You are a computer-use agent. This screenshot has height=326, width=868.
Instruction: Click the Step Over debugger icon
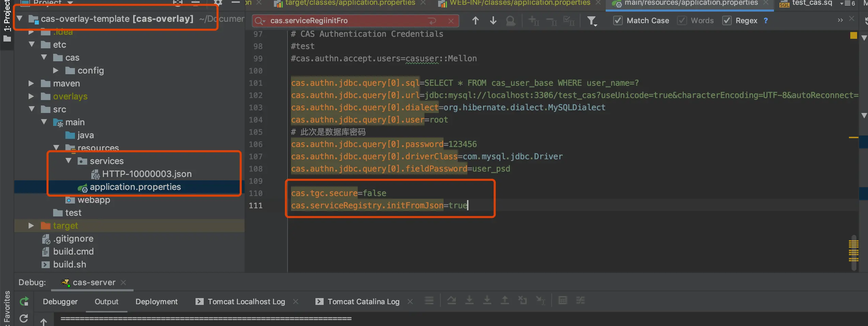452,300
